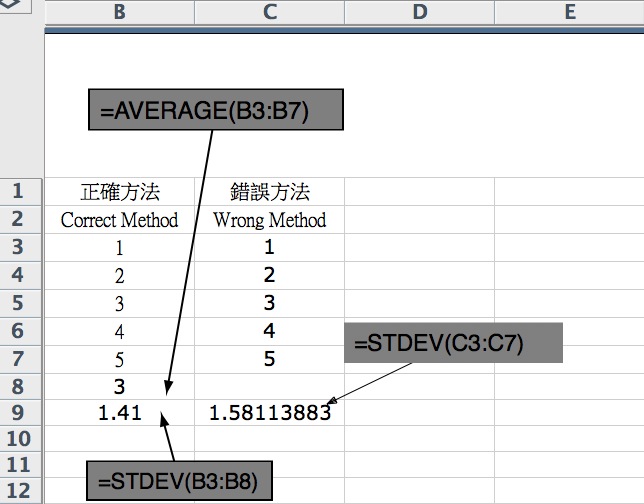
Task: Select cell B9 showing 1.41
Action: (x=120, y=412)
